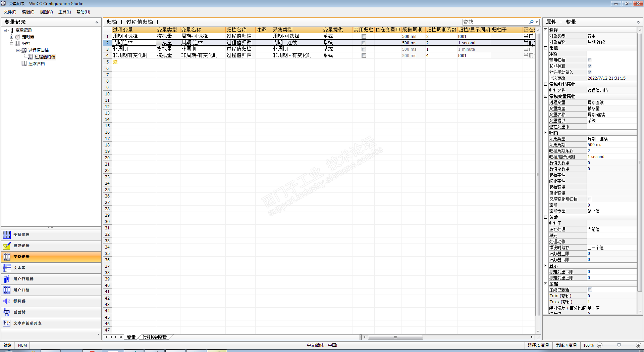Switch to the 变量 sheet tab

pos(131,337)
